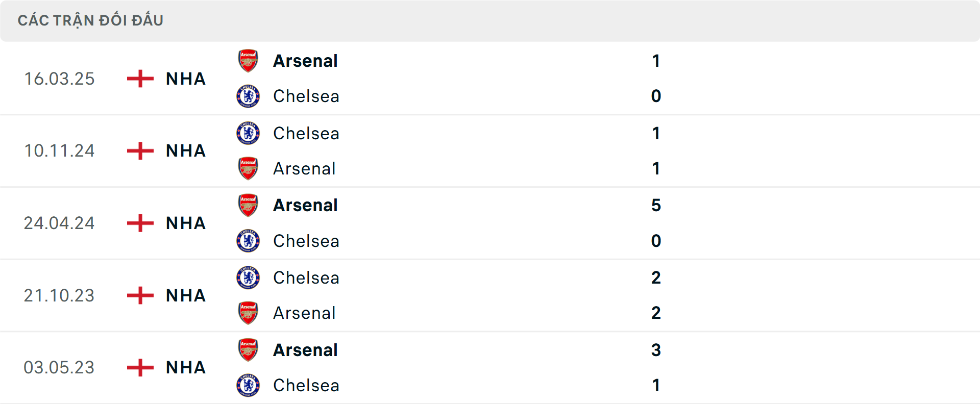Click the Chelsea badge in the 21.10.23 row

tap(249, 277)
